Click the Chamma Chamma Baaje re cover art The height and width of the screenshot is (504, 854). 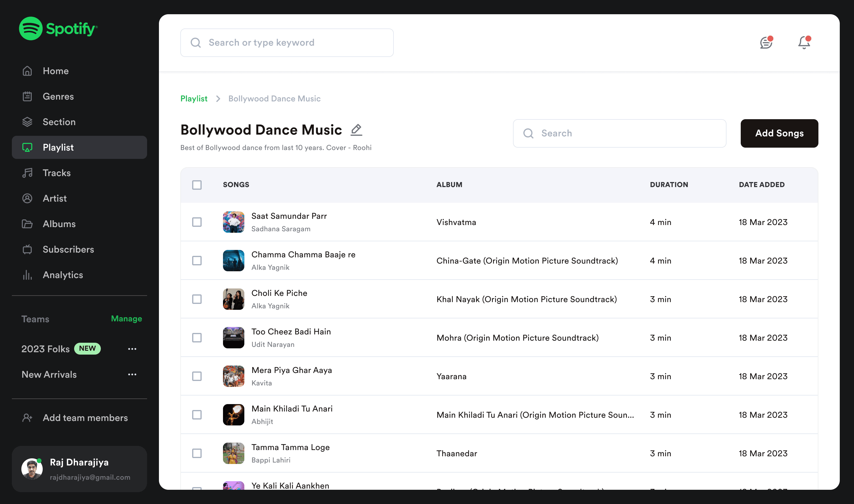pos(234,261)
